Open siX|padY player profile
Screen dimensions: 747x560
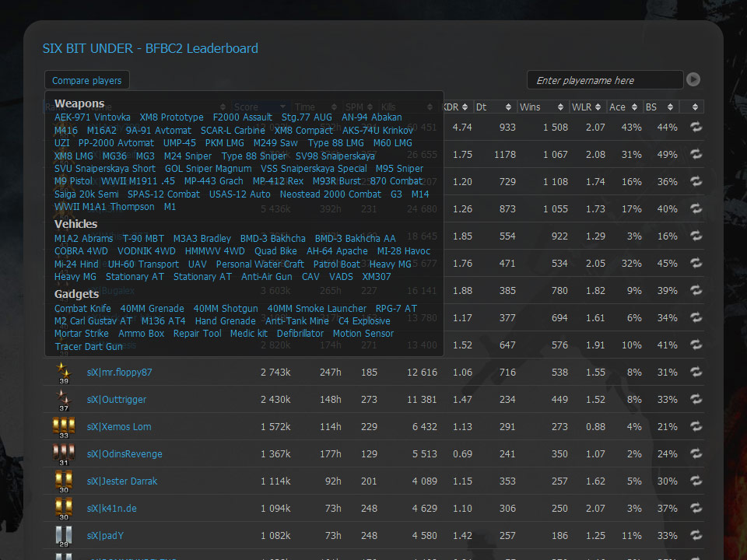point(105,536)
